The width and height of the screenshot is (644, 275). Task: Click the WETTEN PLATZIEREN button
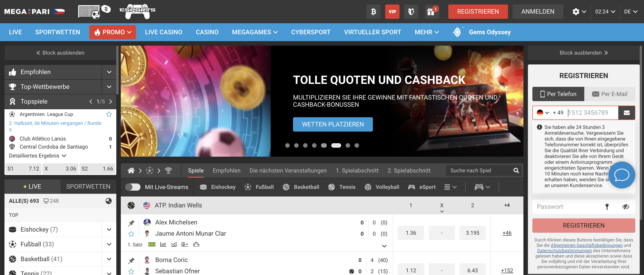coord(332,124)
